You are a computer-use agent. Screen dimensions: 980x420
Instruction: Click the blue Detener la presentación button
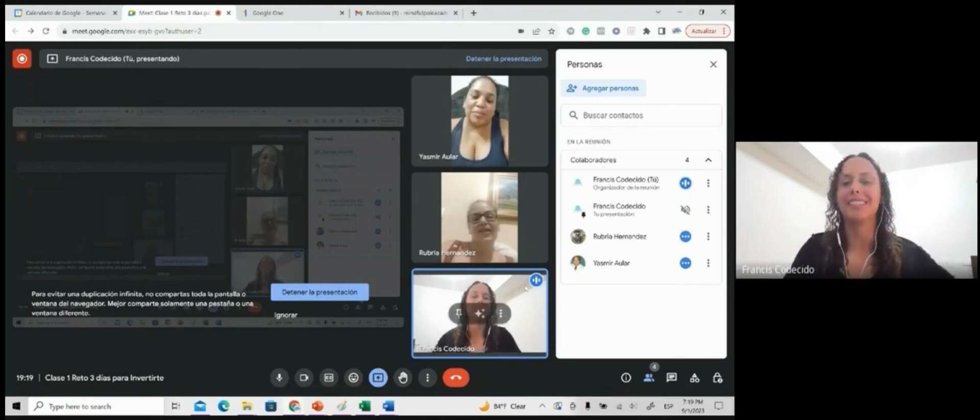320,292
